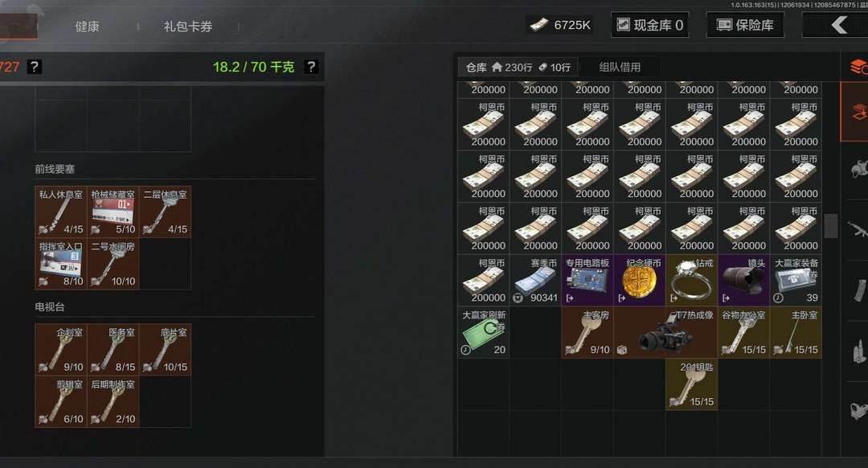The height and width of the screenshot is (468, 868).
Task: Switch to the 组队借用 tab
Action: tap(620, 67)
